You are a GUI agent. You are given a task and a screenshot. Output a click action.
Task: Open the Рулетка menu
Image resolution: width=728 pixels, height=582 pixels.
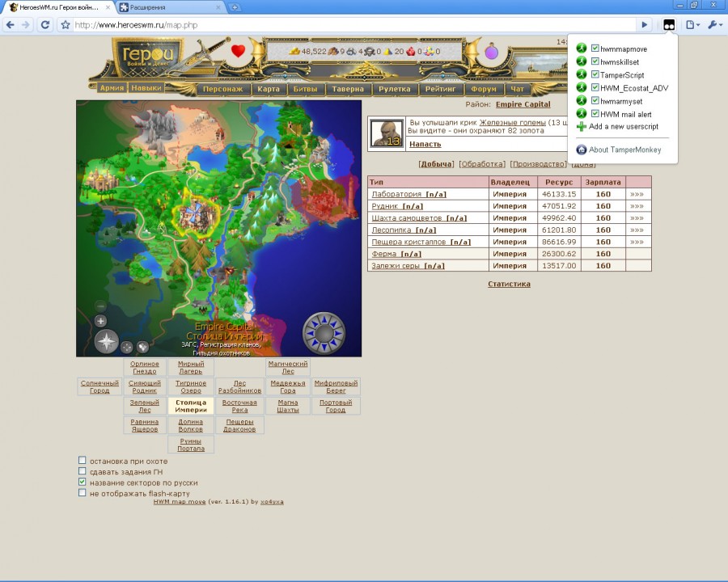(x=395, y=89)
